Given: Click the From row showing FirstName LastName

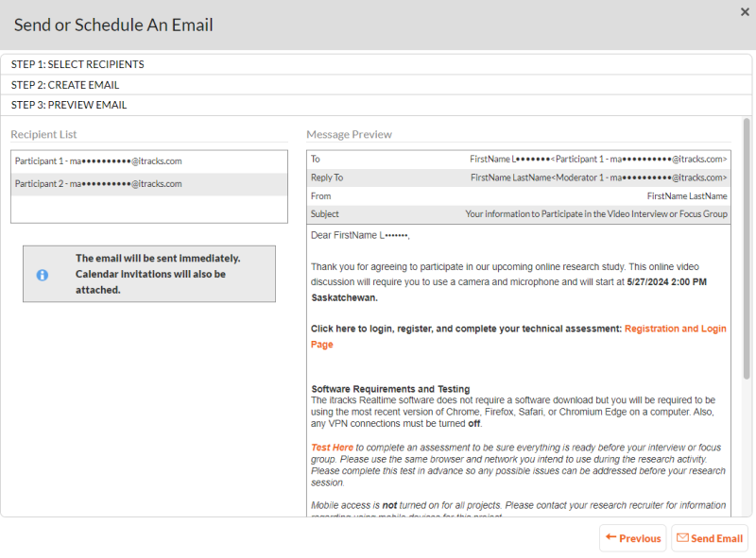Looking at the screenshot, I should [x=518, y=196].
